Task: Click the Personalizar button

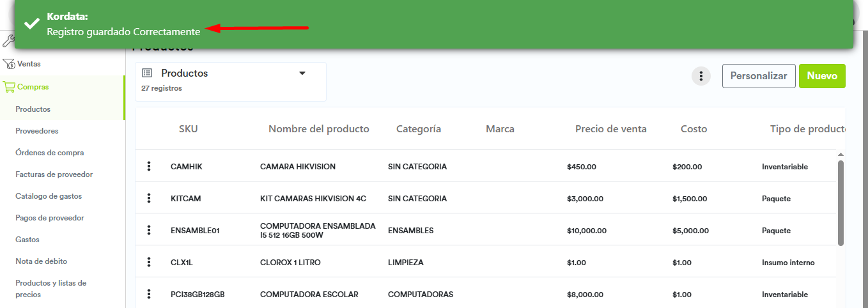Action: [759, 76]
